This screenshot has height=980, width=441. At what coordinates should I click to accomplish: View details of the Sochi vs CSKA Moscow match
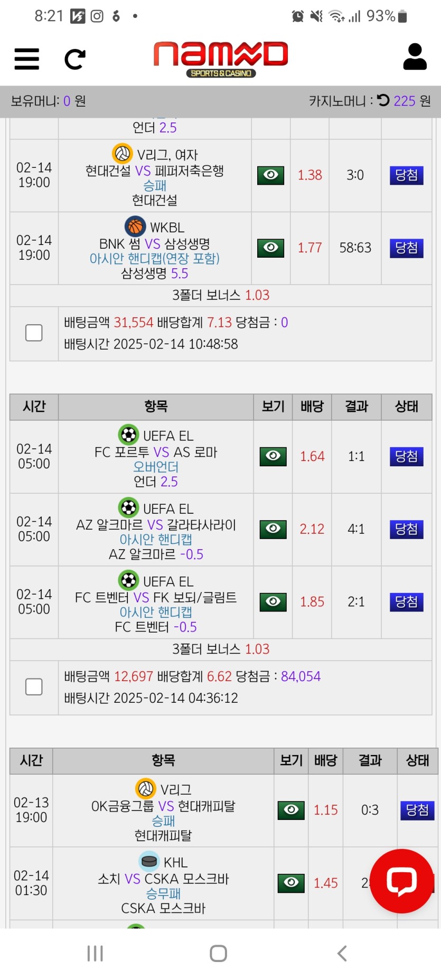click(291, 882)
